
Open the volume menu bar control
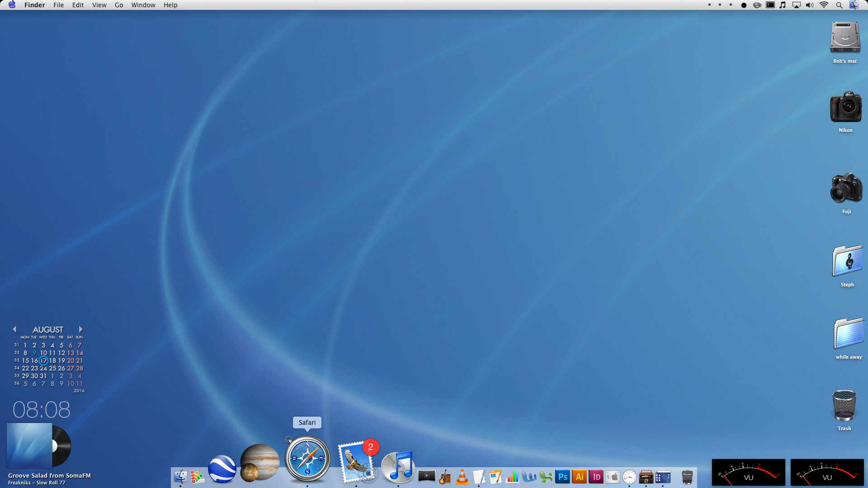tap(810, 5)
